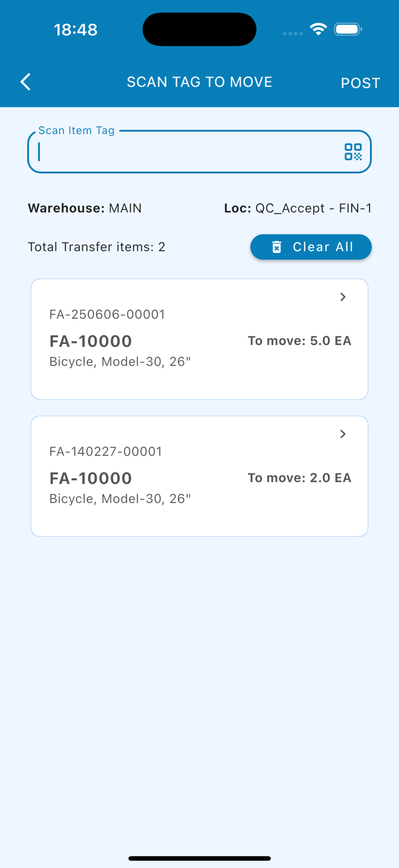The height and width of the screenshot is (868, 399).
Task: Expand tag FA-250606-00001 chevron
Action: click(x=343, y=297)
